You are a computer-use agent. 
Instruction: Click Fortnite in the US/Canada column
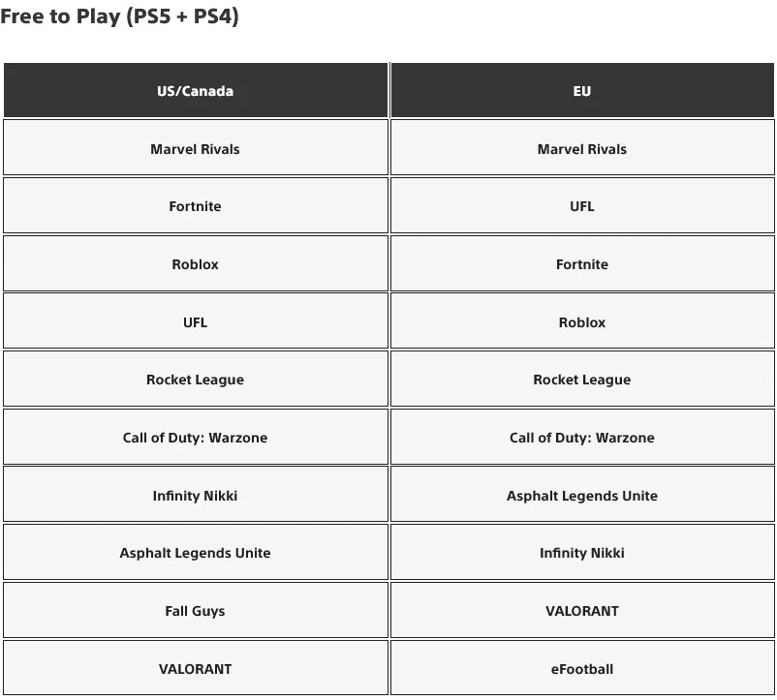[196, 205]
